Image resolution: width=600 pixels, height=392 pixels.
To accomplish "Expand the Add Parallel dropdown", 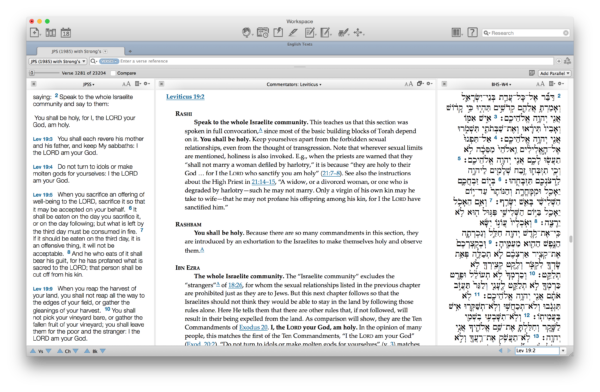I will click(554, 73).
